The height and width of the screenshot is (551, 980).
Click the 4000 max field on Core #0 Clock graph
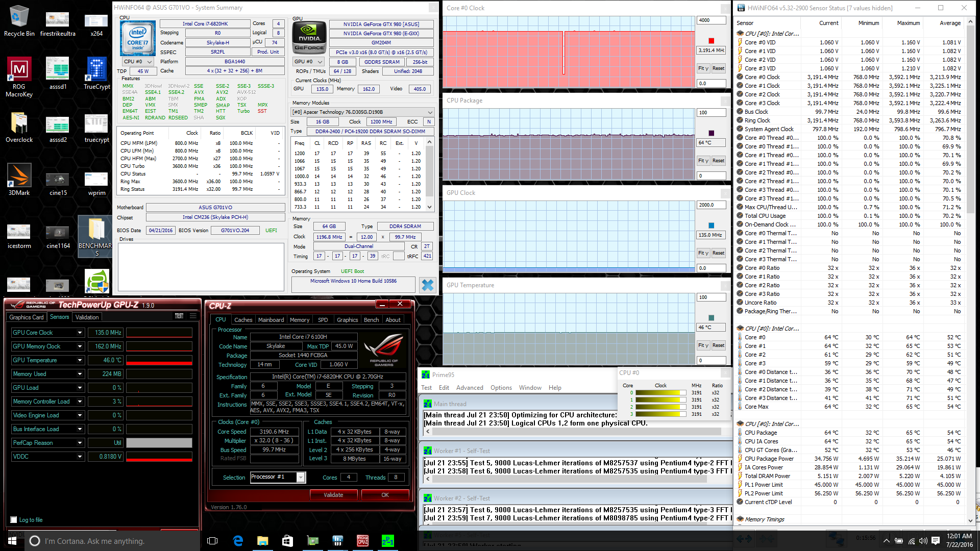(x=711, y=20)
